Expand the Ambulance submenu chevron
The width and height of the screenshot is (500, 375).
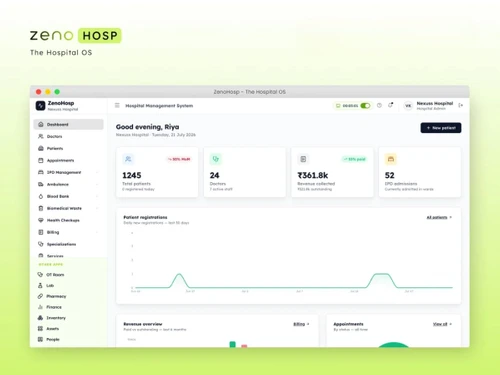click(x=97, y=184)
